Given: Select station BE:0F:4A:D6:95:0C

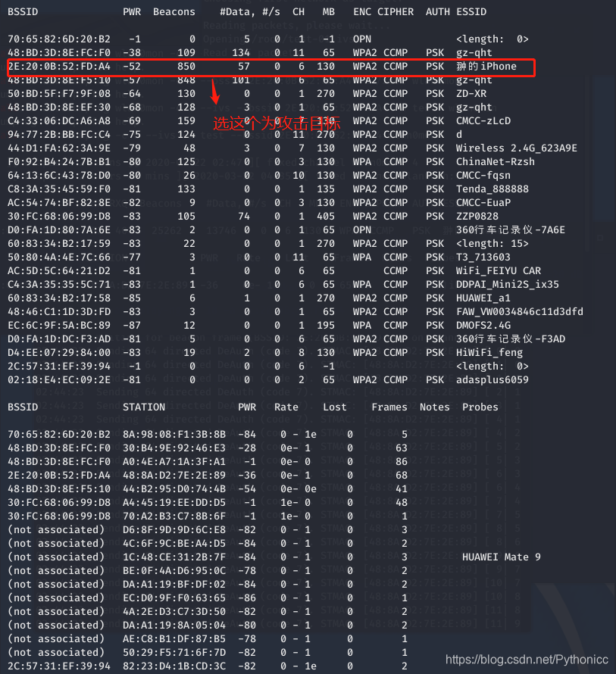Looking at the screenshot, I should click(174, 571).
